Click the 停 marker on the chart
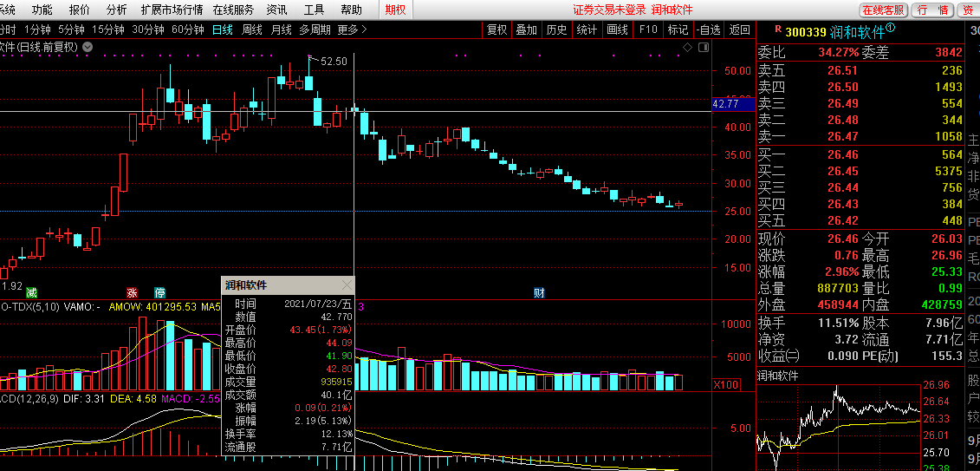This screenshot has width=980, height=471. click(160, 292)
